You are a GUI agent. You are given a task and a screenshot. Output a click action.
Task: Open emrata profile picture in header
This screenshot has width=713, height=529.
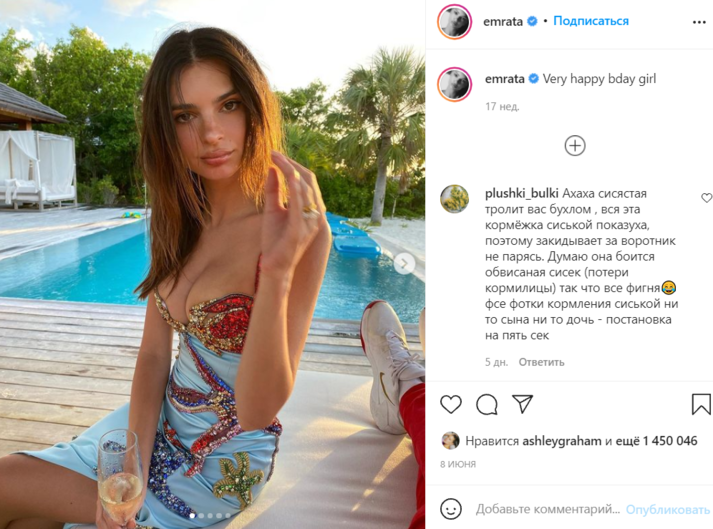454,21
